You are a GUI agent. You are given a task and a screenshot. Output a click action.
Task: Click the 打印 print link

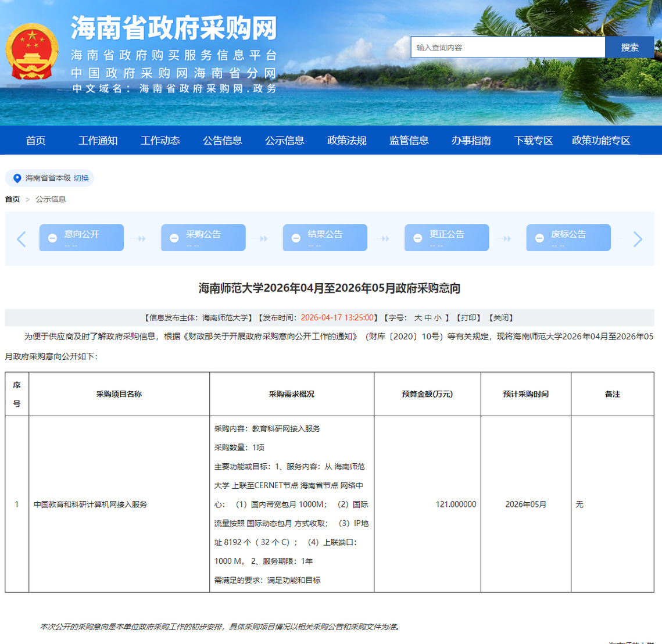pos(468,318)
